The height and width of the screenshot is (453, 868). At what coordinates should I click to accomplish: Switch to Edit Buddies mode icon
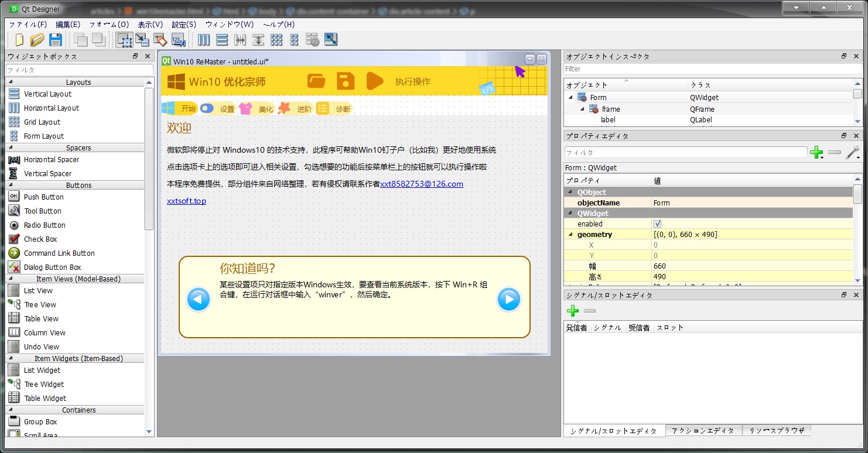[160, 40]
